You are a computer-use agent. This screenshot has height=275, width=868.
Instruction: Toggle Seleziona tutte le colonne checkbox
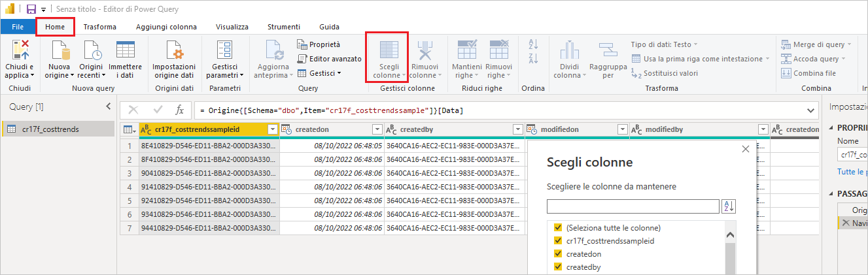[558, 228]
